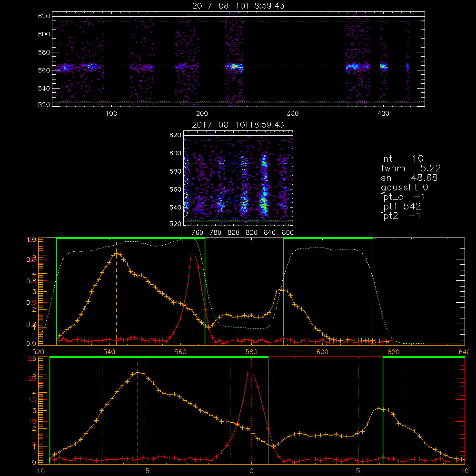This screenshot has width=476, height=476.
Task: Click y-axis label 620 of top spectrogram
Action: [44, 16]
